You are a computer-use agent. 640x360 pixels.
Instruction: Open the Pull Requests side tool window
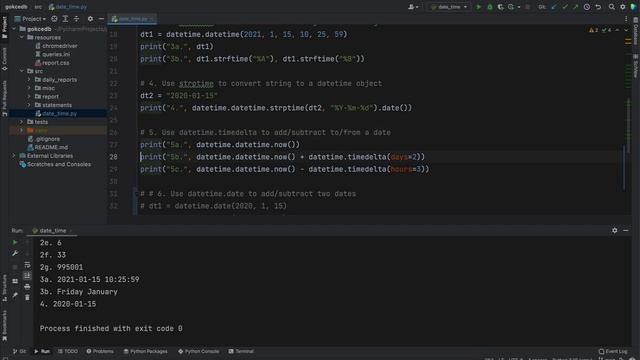pyautogui.click(x=4, y=98)
